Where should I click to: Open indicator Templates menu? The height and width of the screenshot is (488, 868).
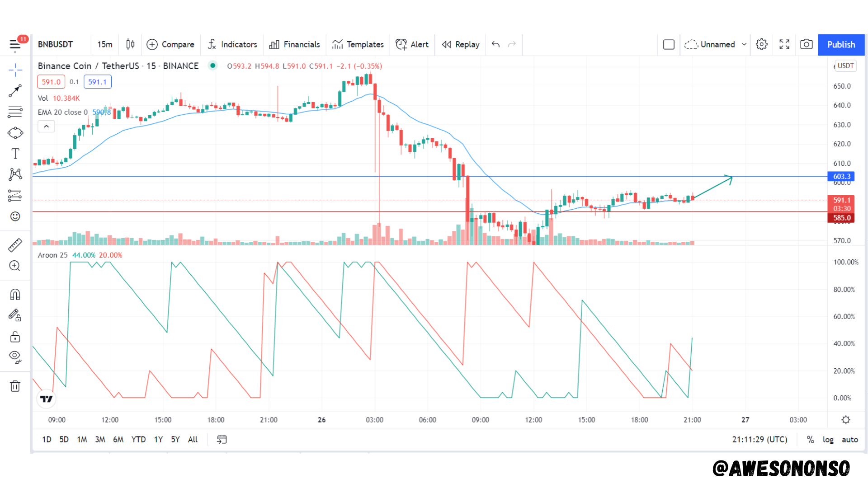click(358, 44)
